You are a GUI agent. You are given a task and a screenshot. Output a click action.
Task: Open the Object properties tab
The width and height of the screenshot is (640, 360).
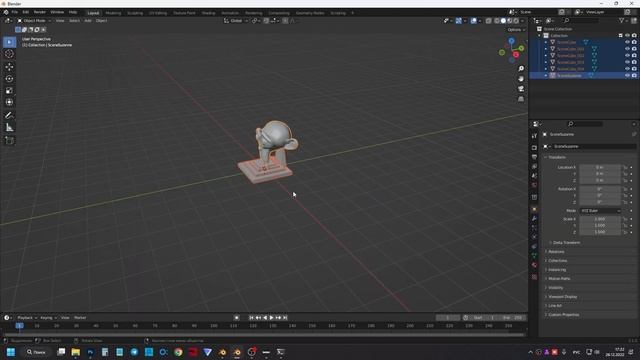tap(534, 209)
